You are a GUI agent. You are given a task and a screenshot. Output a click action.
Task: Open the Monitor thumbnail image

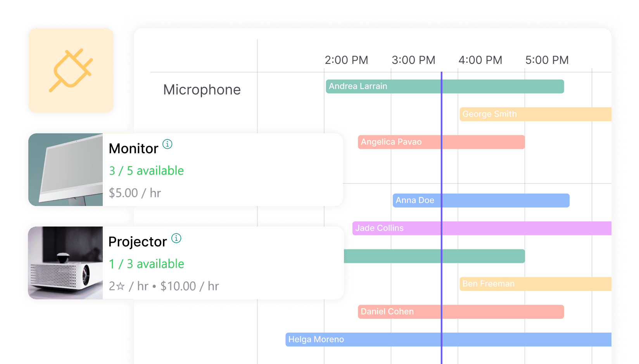(66, 170)
